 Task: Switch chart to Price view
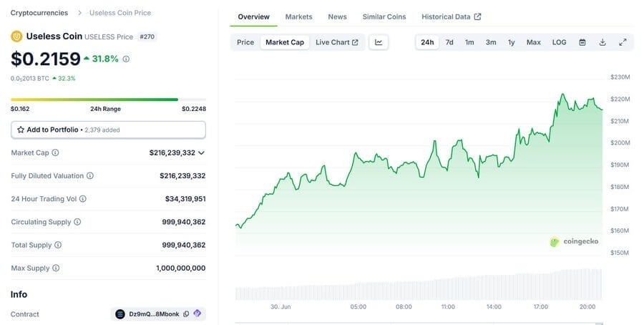pos(245,42)
